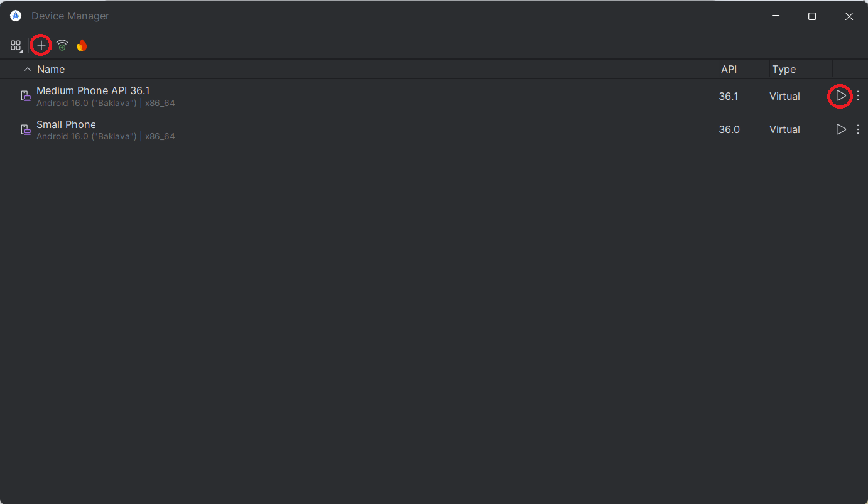Viewport: 868px width, 504px height.
Task: Close the Device Manager window
Action: tap(849, 16)
